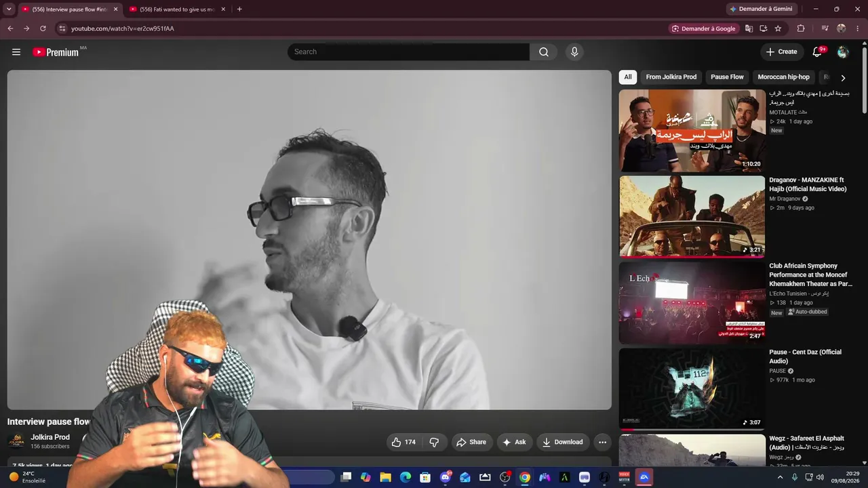Screen dimensions: 868x488
Task: Open OBS Studio from the taskbar
Action: click(505, 477)
